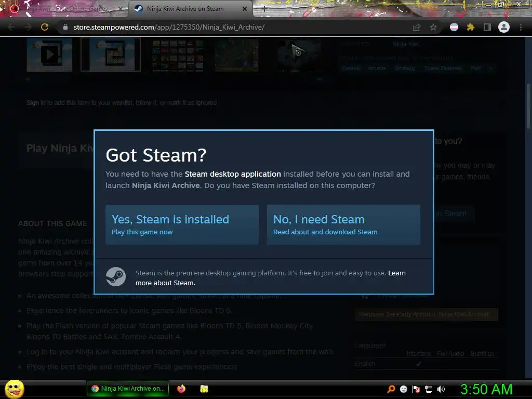Open the file manager folder taskbar icon
The image size is (532, 399).
(x=204, y=389)
